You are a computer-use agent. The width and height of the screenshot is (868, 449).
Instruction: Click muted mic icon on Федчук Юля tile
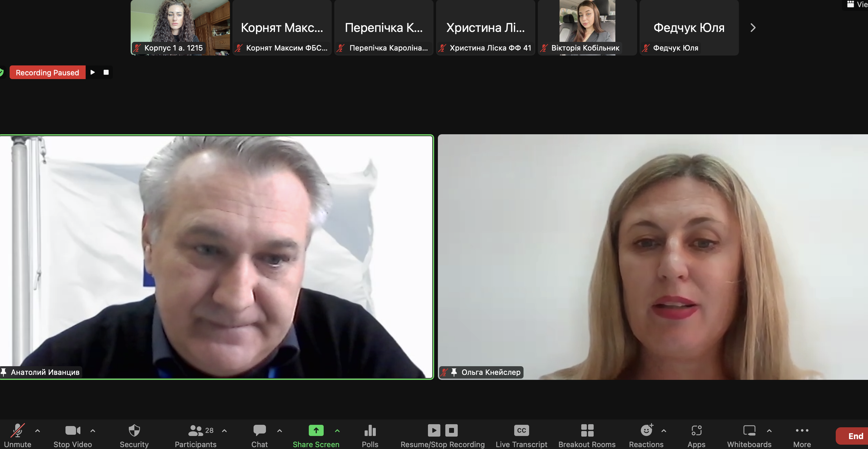(x=645, y=48)
